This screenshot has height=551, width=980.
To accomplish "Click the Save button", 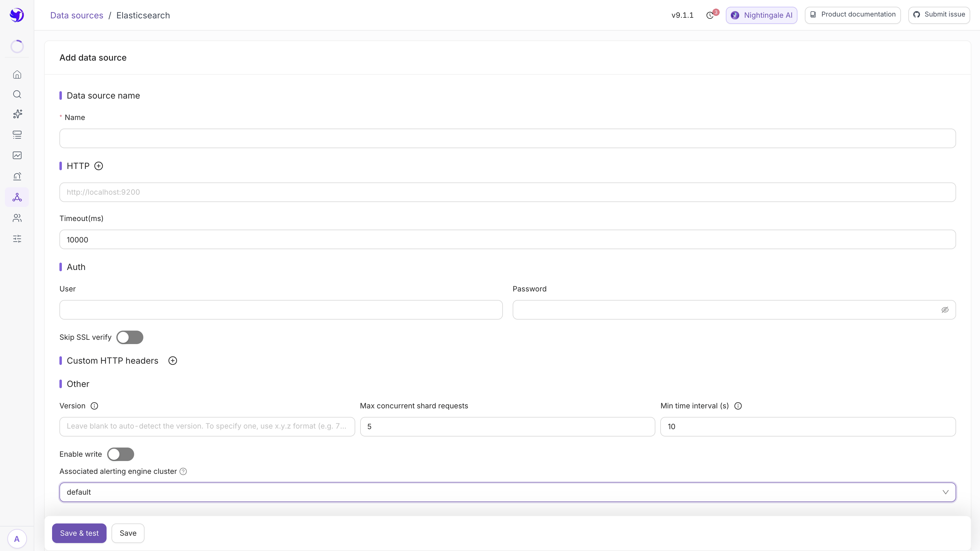I will (128, 533).
